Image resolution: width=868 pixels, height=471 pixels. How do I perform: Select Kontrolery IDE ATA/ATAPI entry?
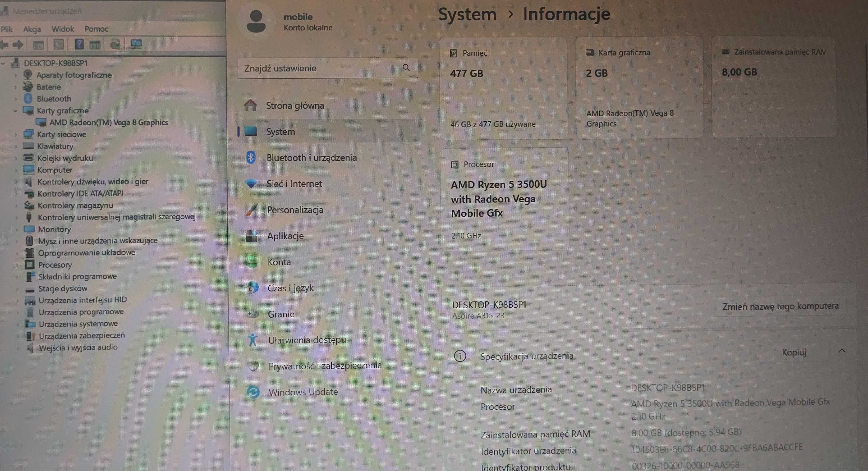tap(80, 193)
